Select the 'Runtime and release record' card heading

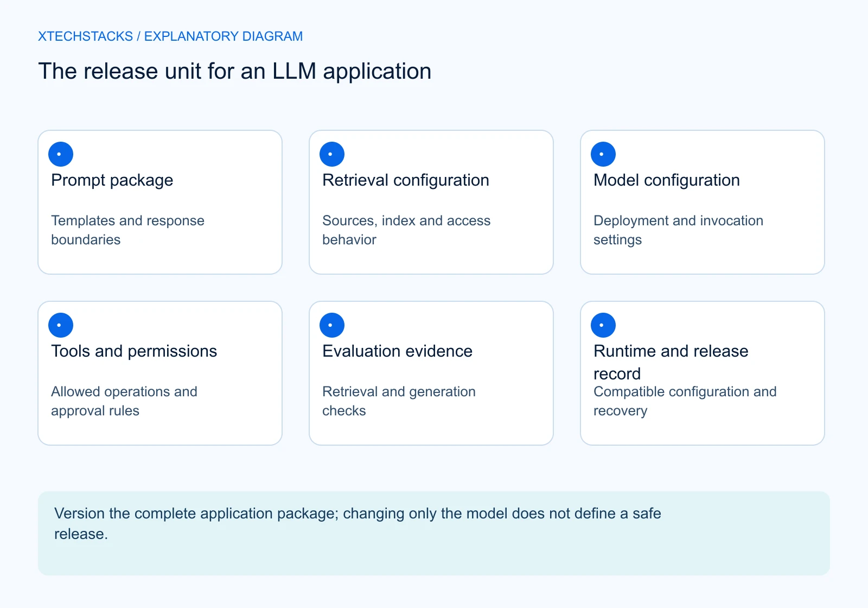(671, 362)
